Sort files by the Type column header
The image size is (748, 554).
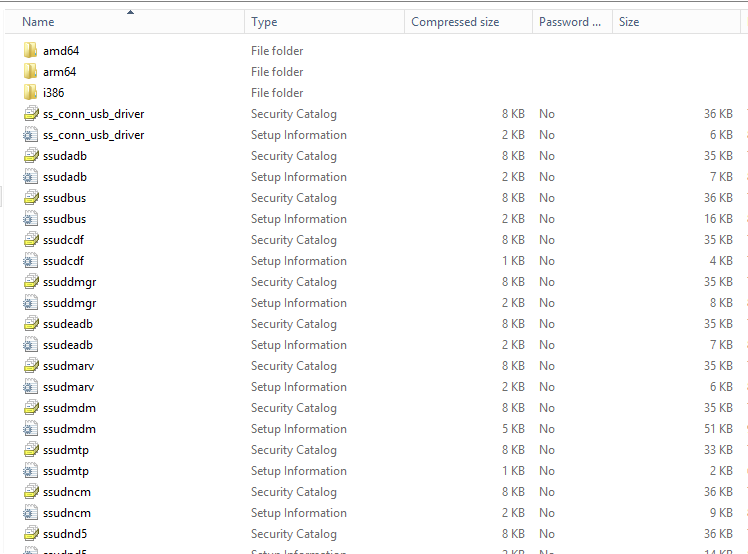pyautogui.click(x=264, y=22)
